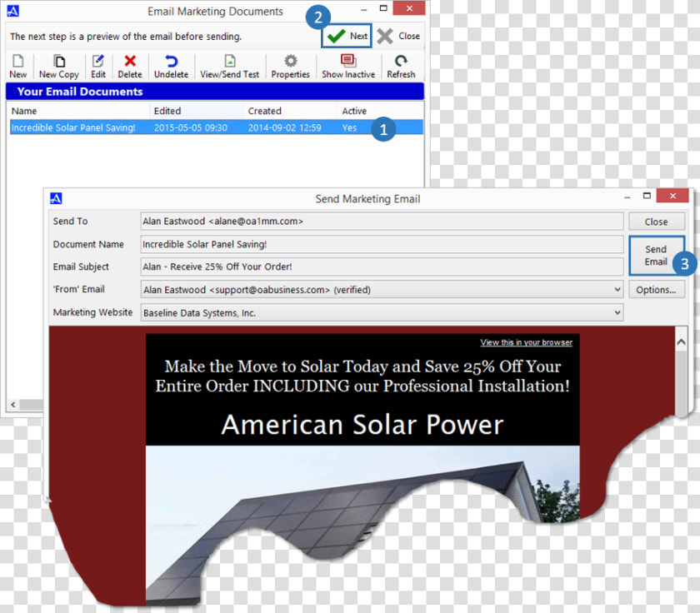
Task: Click the Undelete toolbar icon
Action: click(x=171, y=67)
